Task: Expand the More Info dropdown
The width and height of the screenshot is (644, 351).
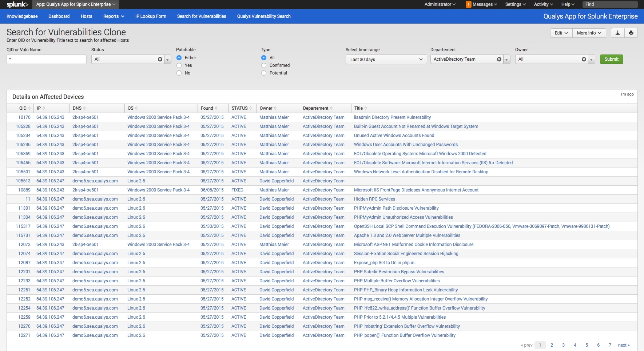Action: (x=589, y=33)
